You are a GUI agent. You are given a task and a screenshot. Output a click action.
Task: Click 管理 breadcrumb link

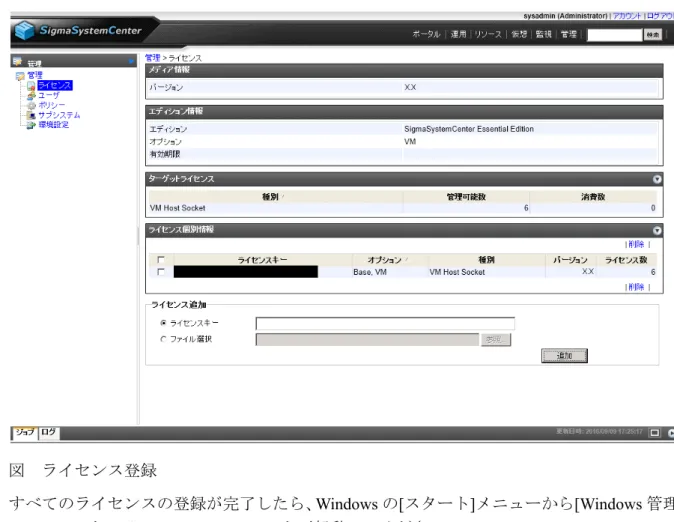152,58
